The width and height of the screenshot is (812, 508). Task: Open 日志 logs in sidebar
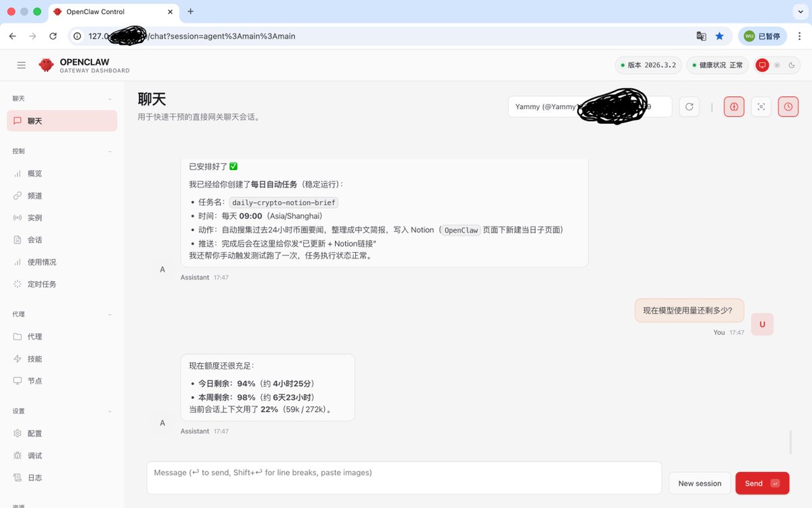[62, 478]
